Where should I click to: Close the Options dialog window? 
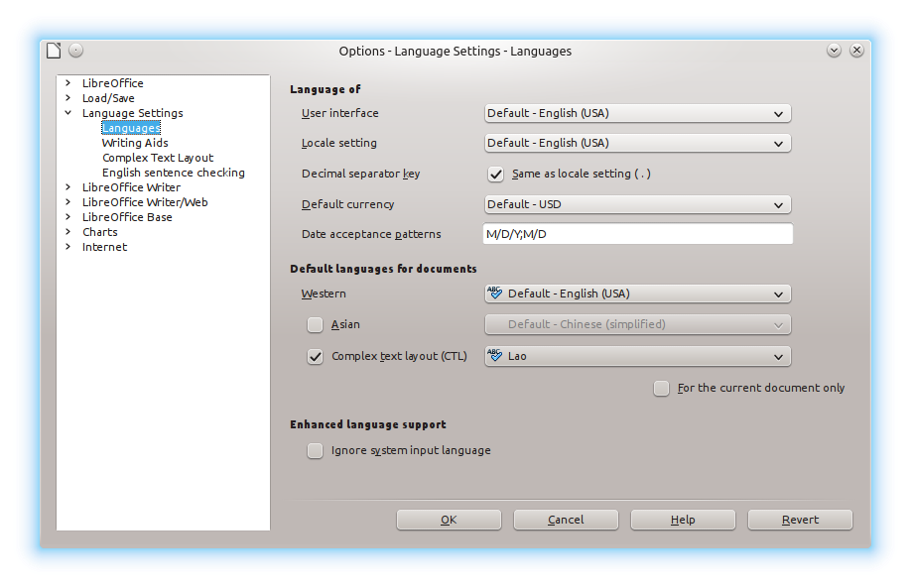tap(856, 51)
